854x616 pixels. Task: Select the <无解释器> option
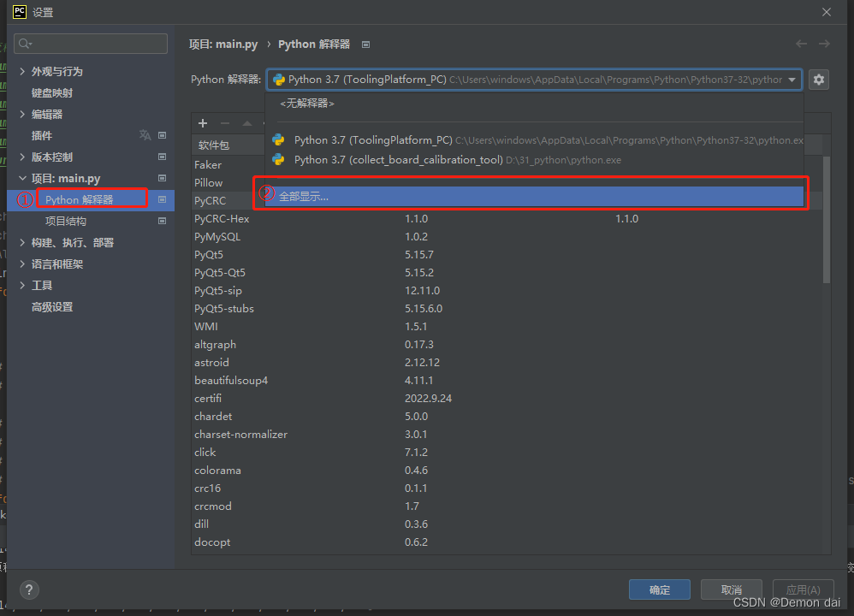tap(534, 104)
